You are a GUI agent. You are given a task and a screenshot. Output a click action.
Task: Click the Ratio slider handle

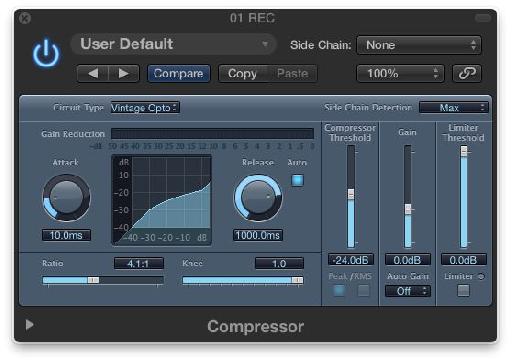pos(93,280)
